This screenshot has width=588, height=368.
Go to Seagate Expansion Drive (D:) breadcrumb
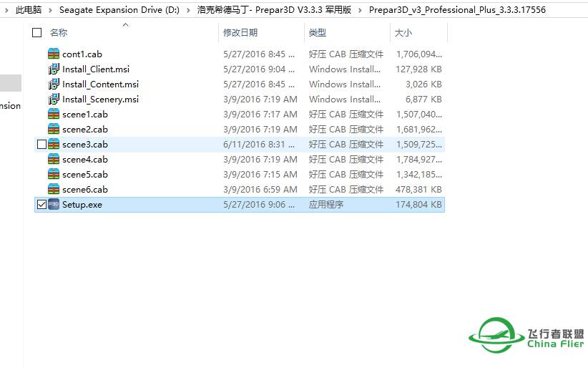point(119,10)
